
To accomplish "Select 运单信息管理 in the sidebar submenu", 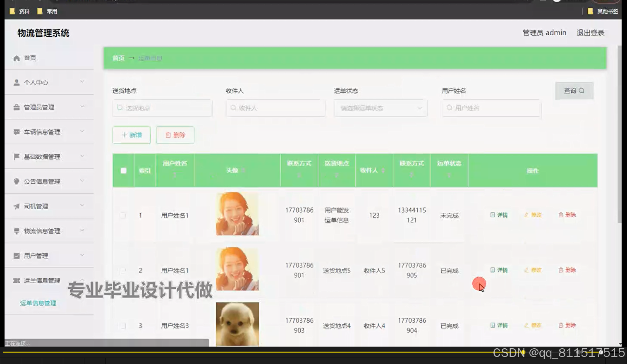I will pos(37,303).
